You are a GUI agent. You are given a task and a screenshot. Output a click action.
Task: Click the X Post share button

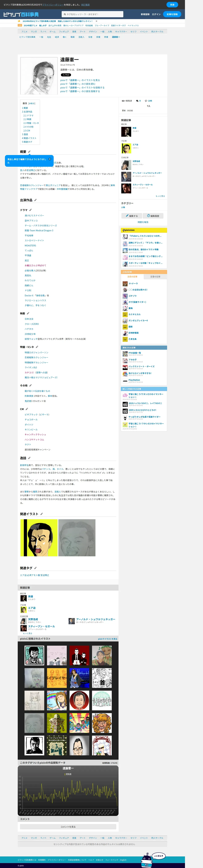pyautogui.click(x=66, y=75)
